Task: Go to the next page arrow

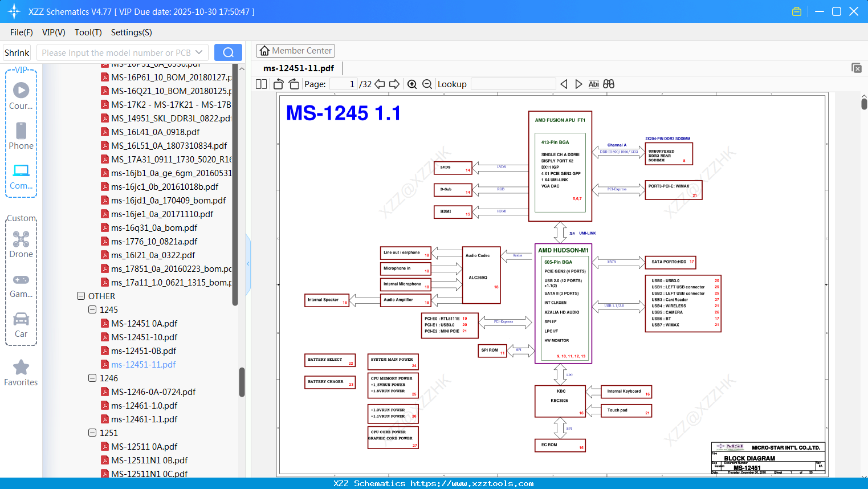Action: tap(394, 84)
